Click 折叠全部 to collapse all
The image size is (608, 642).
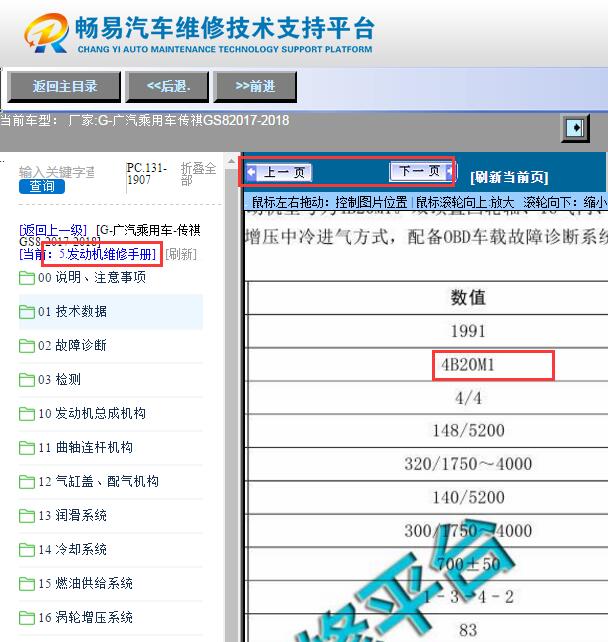pyautogui.click(x=198, y=174)
